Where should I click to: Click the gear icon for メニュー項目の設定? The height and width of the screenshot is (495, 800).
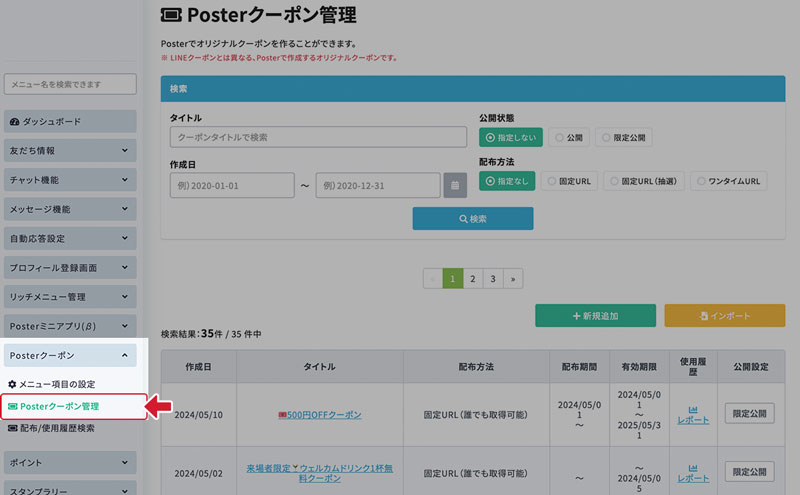coord(12,384)
